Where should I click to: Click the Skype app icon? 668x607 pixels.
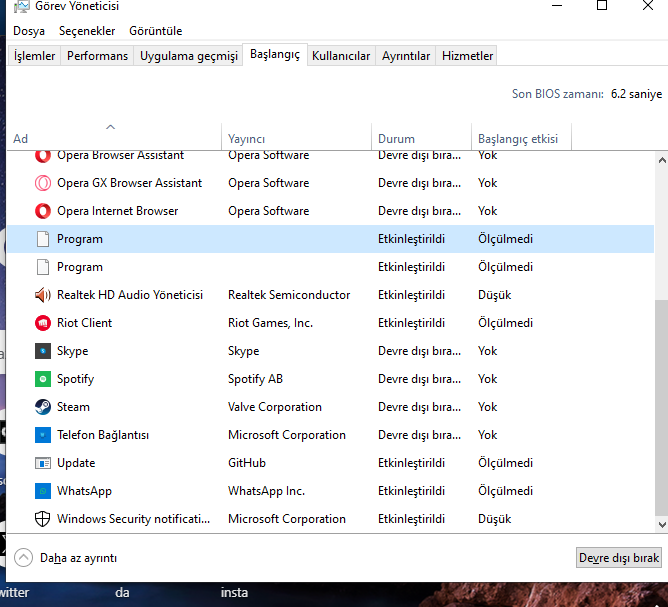point(43,351)
